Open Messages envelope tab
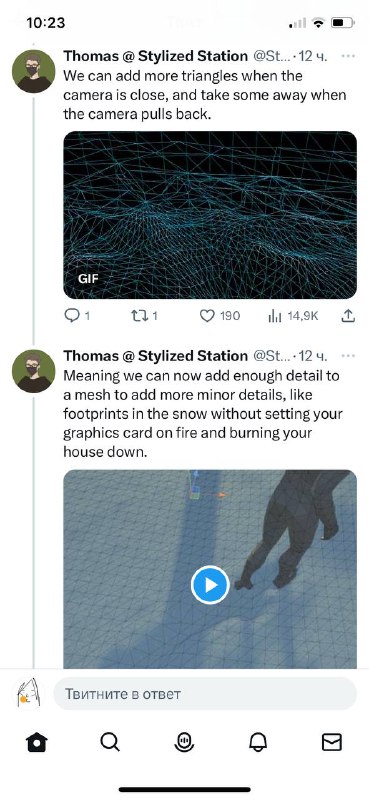This screenshot has width=369, height=800. pos(332,742)
